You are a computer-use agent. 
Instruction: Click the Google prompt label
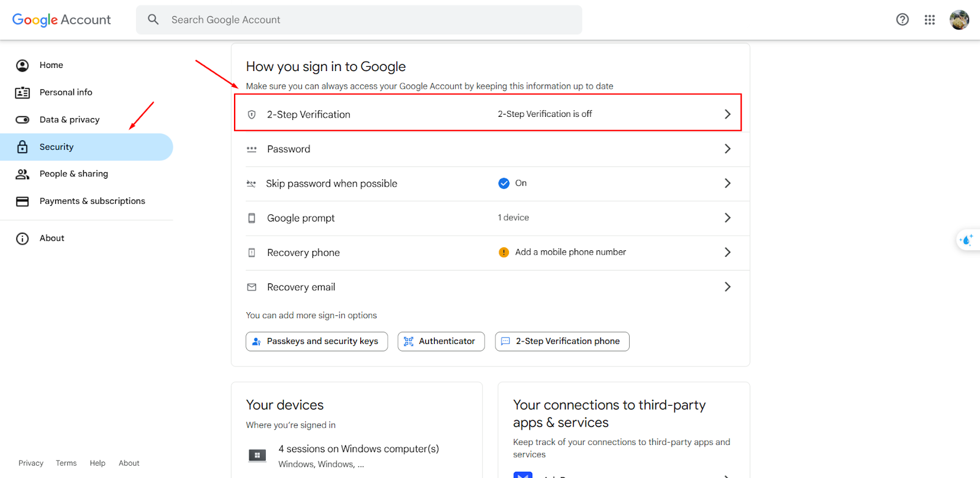coord(301,218)
